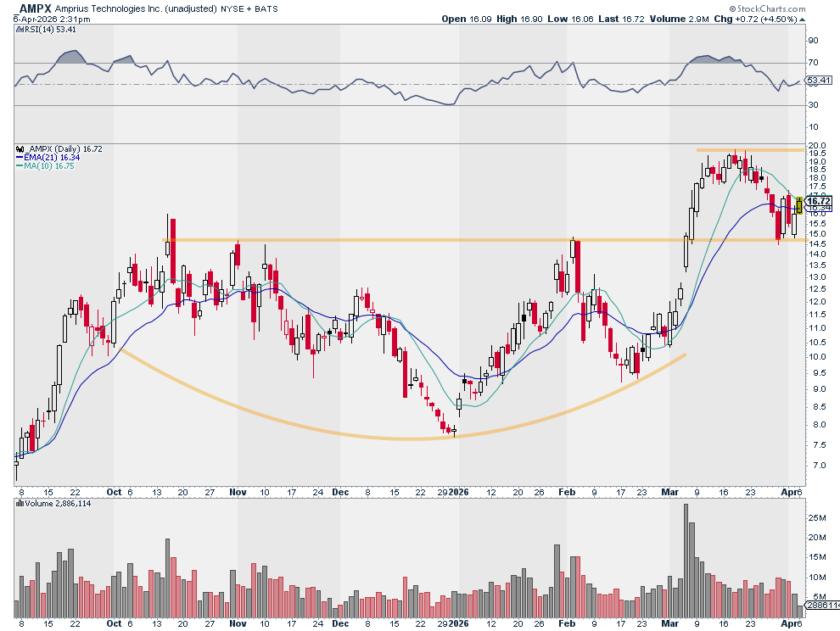
Task: Click the Volume 2.9M header value
Action: click(680, 19)
